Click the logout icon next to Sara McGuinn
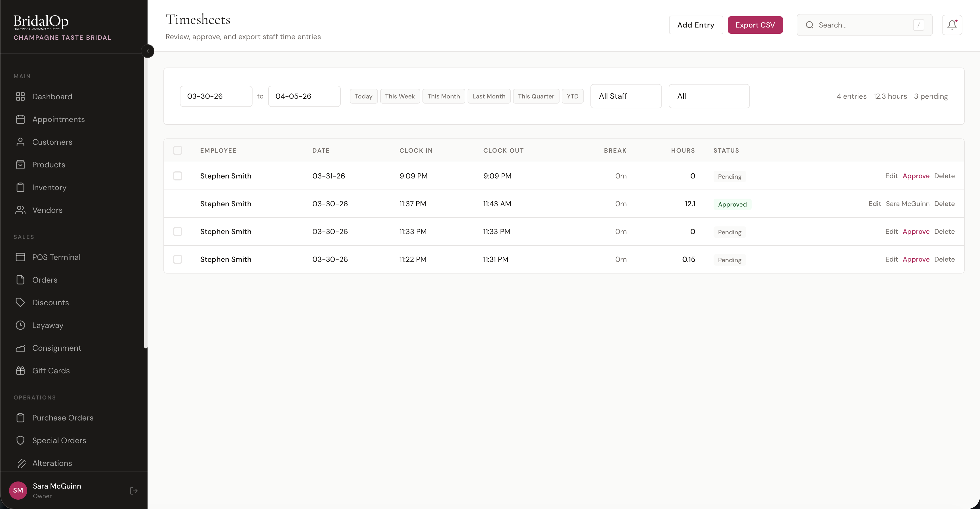The image size is (980, 509). tap(134, 491)
